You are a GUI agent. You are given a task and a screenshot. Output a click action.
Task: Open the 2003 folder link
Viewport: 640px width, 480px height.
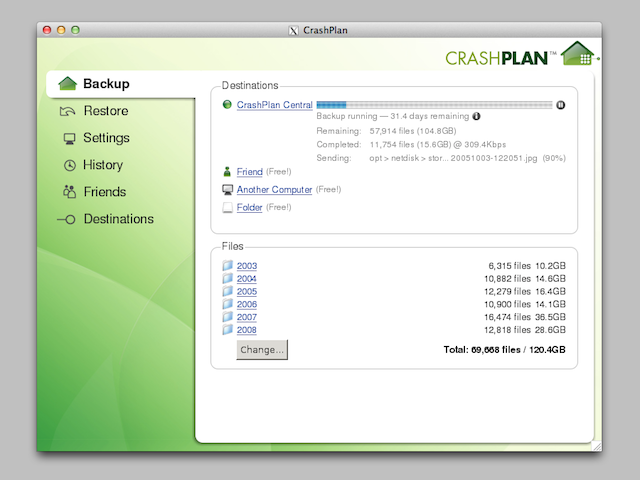pos(247,266)
